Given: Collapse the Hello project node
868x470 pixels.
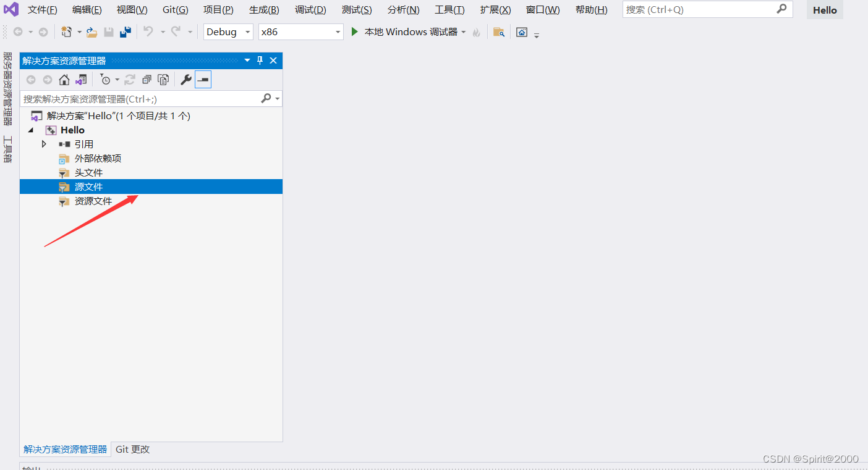Looking at the screenshot, I should click(31, 130).
